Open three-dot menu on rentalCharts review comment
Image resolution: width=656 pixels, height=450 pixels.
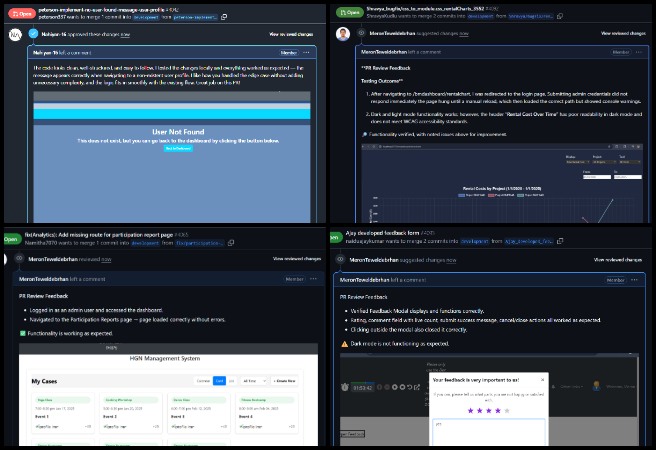click(640, 51)
